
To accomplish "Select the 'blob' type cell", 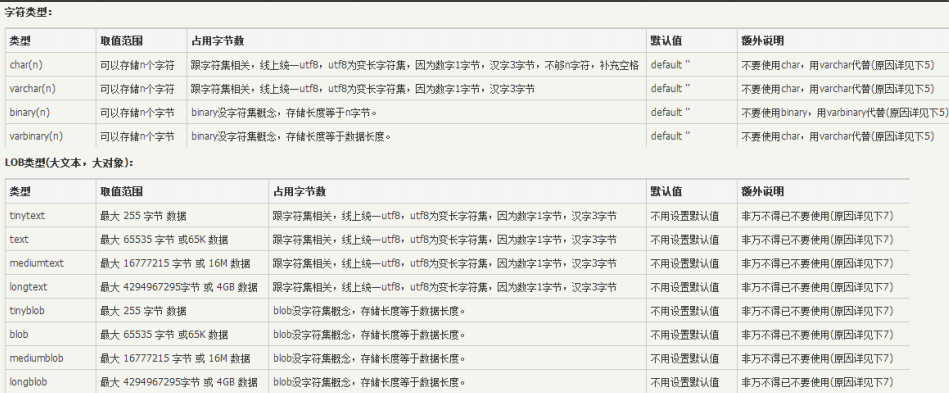I will pyautogui.click(x=19, y=334).
